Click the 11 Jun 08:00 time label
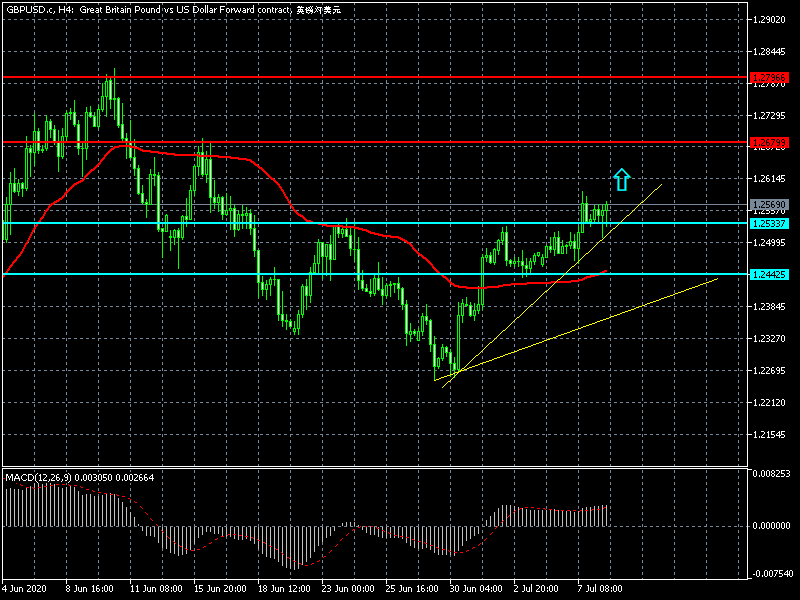 [x=156, y=589]
